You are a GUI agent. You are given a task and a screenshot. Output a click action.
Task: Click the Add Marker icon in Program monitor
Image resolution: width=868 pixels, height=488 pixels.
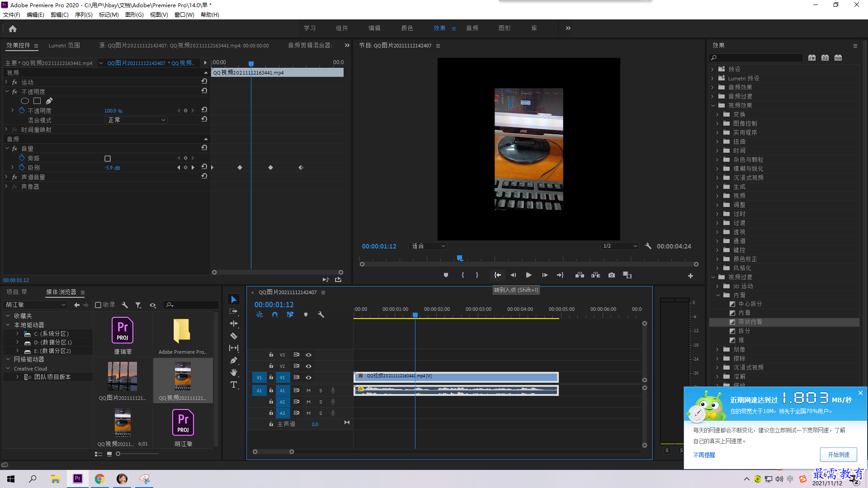pos(446,275)
